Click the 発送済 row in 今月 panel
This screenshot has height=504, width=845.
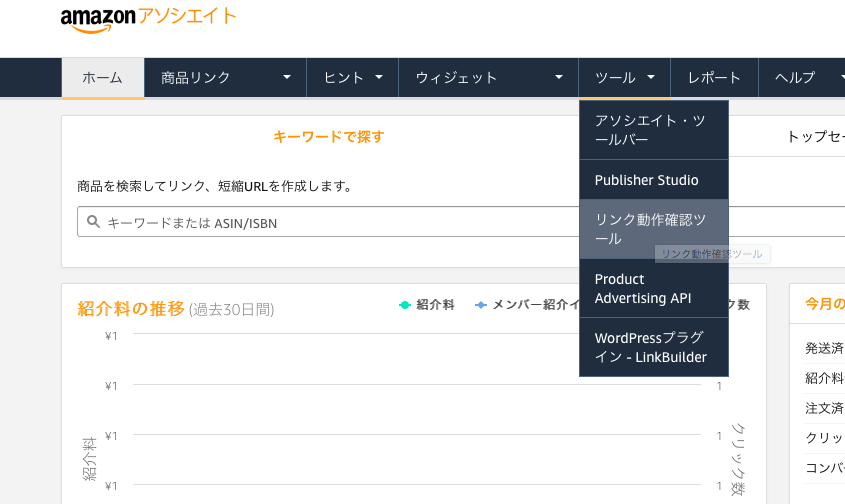[825, 348]
